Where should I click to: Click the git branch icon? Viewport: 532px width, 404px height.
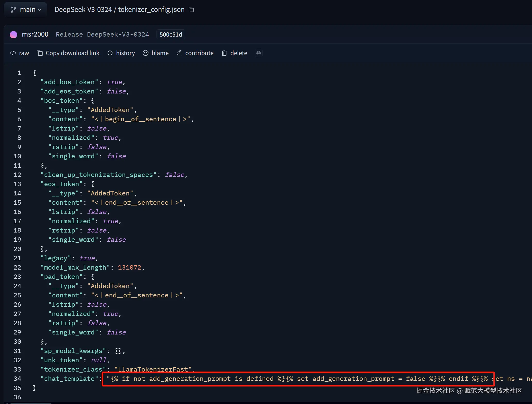click(x=13, y=10)
